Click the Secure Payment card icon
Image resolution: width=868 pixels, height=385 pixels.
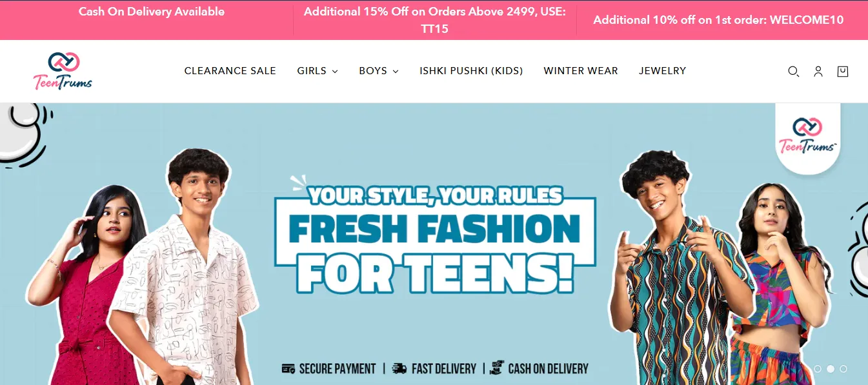click(288, 369)
